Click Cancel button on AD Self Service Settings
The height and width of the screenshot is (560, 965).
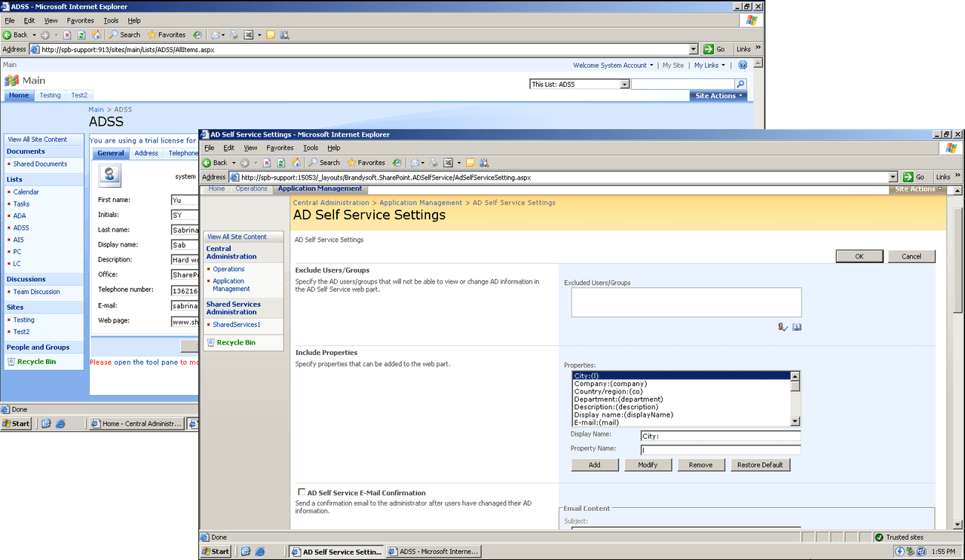(911, 256)
